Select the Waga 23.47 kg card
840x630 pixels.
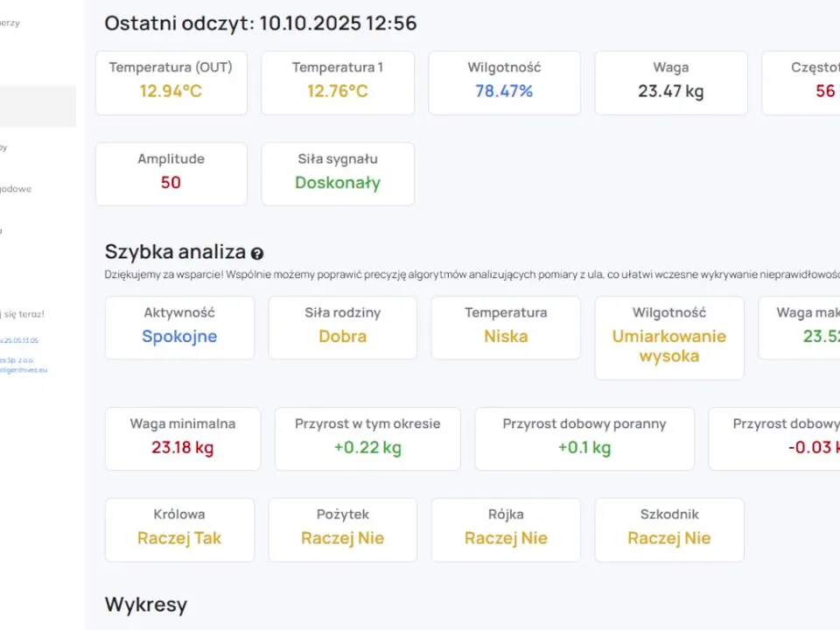pyautogui.click(x=671, y=82)
